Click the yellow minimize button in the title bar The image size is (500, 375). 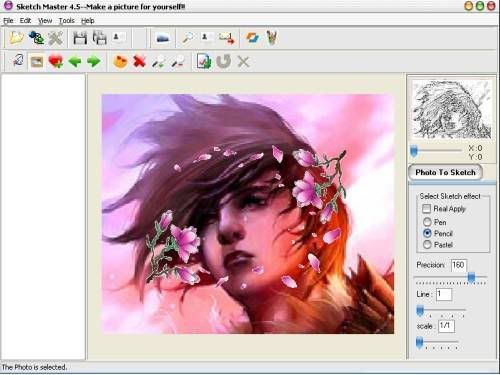tap(469, 6)
